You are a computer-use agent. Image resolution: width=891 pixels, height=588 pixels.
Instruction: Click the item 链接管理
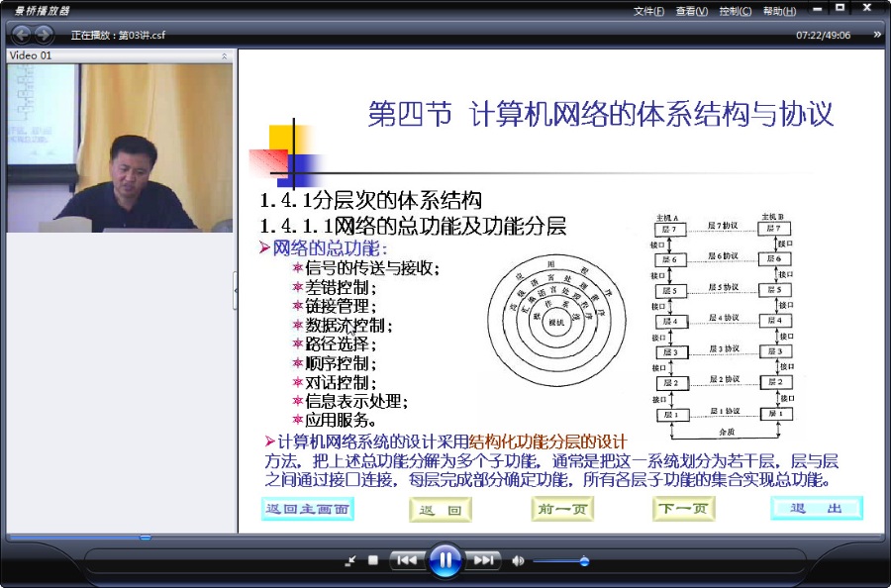tap(341, 306)
